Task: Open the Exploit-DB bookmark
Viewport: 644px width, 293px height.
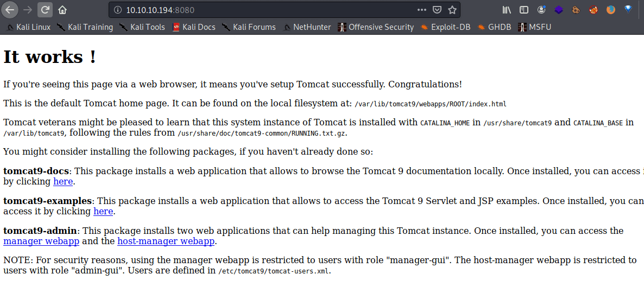Action: 445,27
